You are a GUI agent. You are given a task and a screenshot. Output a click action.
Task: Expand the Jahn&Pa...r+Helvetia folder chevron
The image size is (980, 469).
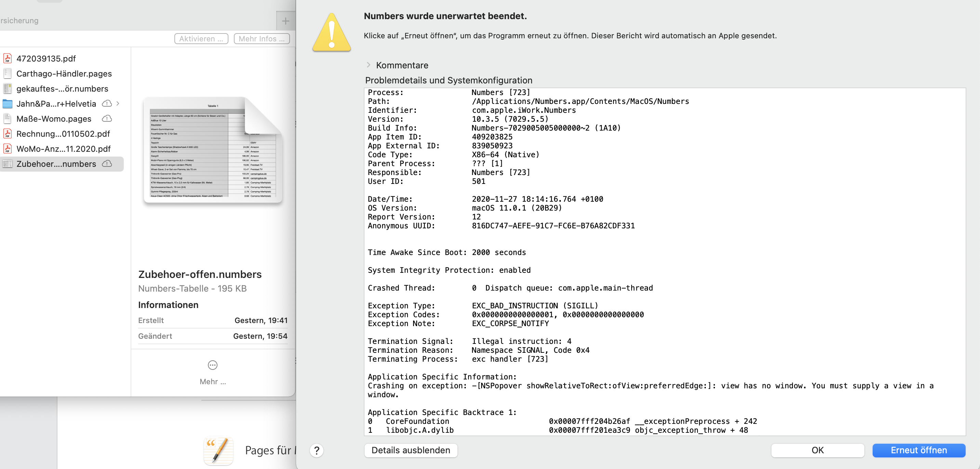[118, 104]
